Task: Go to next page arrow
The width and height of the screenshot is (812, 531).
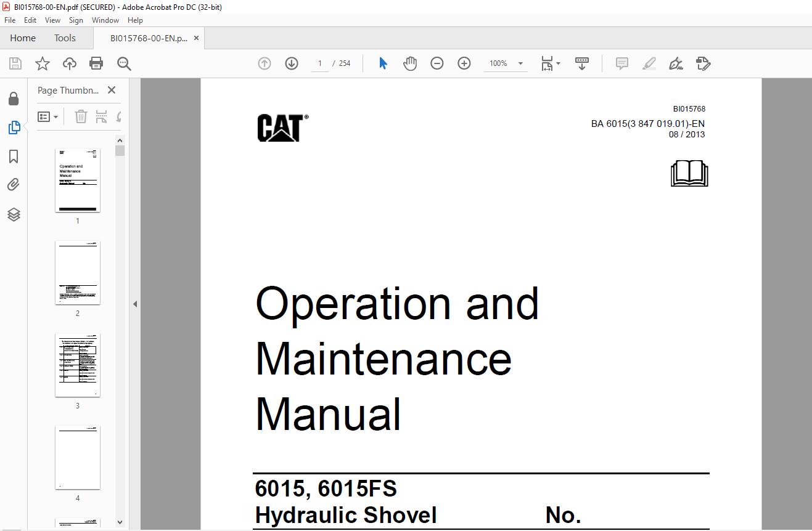Action: 292,63
